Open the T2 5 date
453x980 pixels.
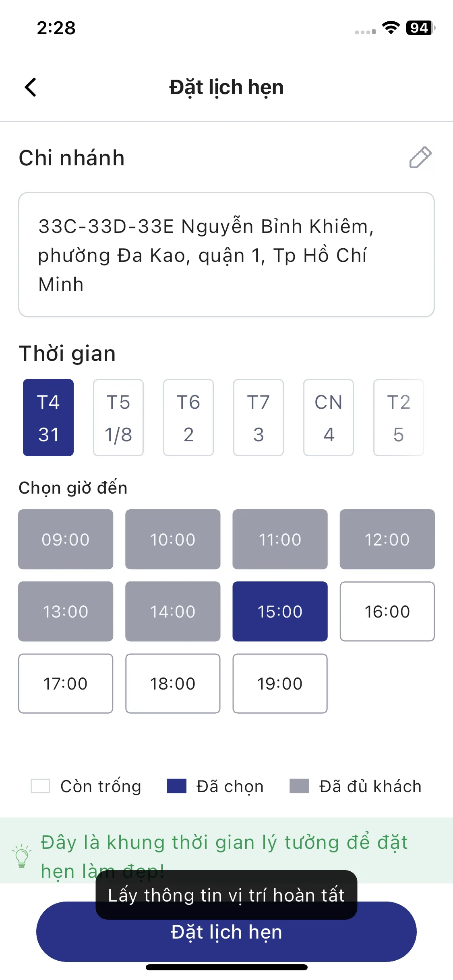399,418
